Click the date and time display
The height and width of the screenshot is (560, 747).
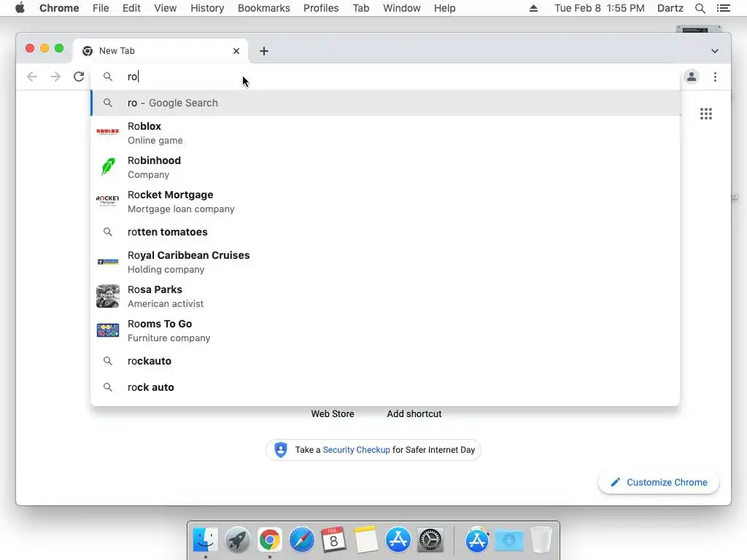tap(600, 8)
